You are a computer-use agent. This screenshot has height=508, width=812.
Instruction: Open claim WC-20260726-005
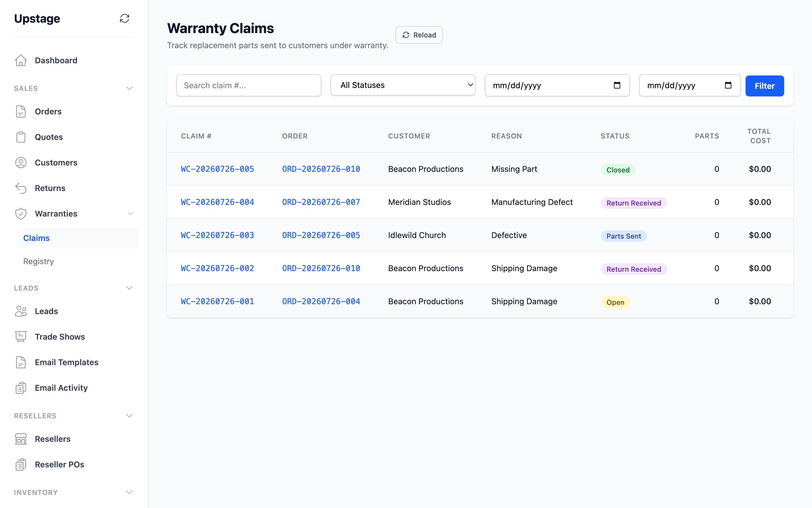[x=217, y=169]
